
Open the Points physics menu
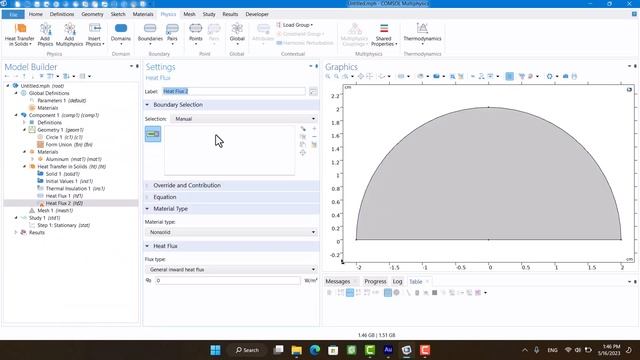196,33
